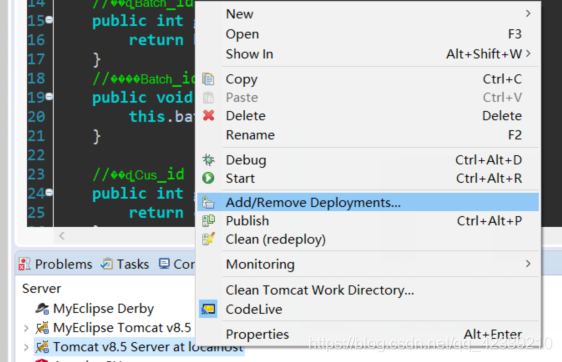The width and height of the screenshot is (562, 362).
Task: Click the red Delete X icon
Action: pyautogui.click(x=208, y=115)
